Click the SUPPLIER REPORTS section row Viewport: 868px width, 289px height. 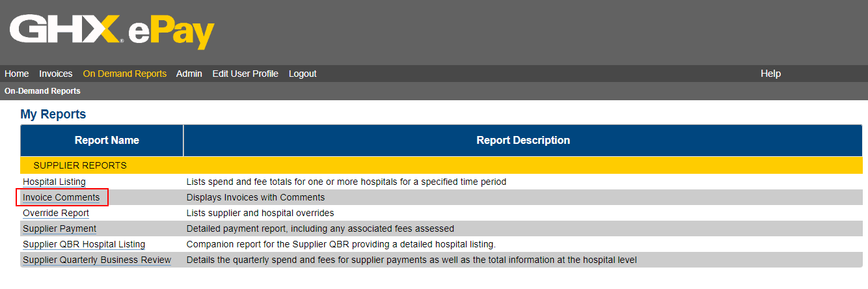[80, 165]
